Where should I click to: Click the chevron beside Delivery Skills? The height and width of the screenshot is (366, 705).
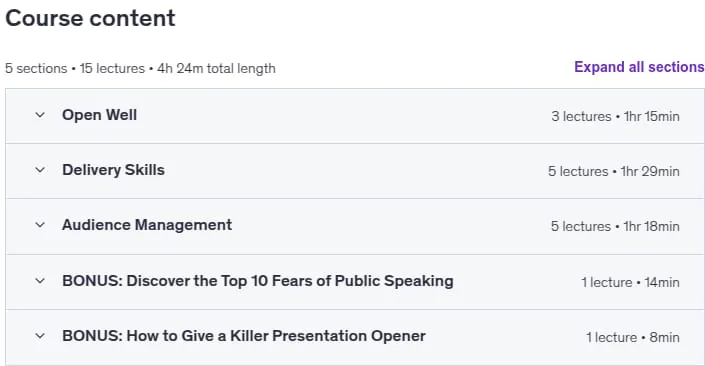pos(40,170)
